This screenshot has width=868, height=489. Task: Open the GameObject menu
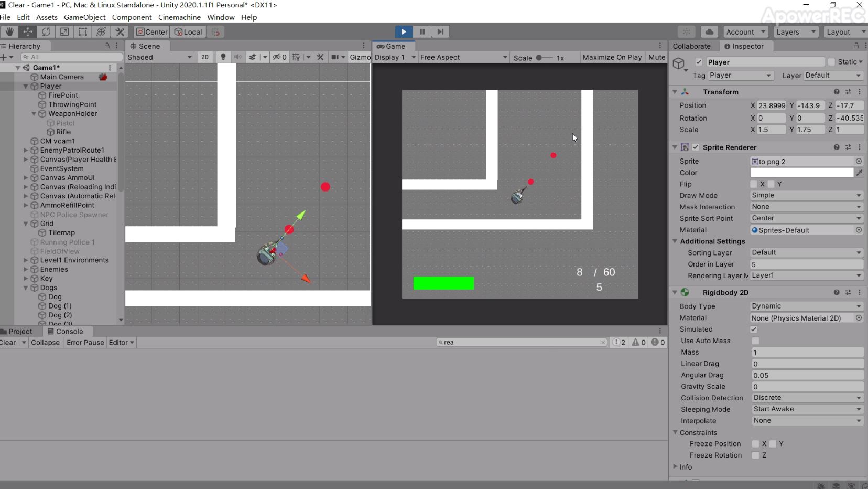click(x=84, y=17)
